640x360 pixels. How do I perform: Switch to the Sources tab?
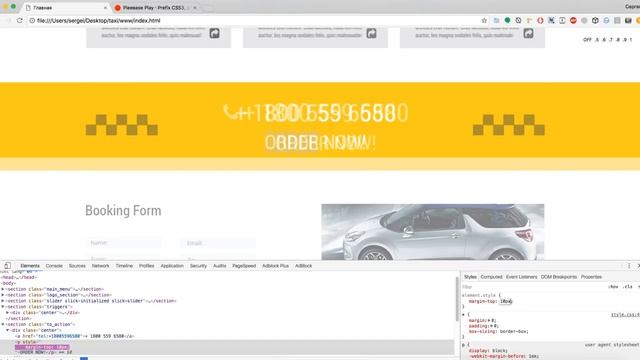pos(77,266)
